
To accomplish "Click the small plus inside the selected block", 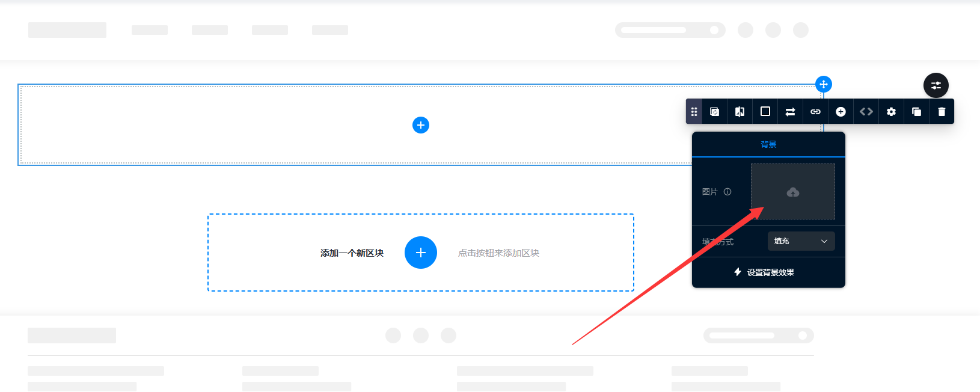I will [421, 125].
